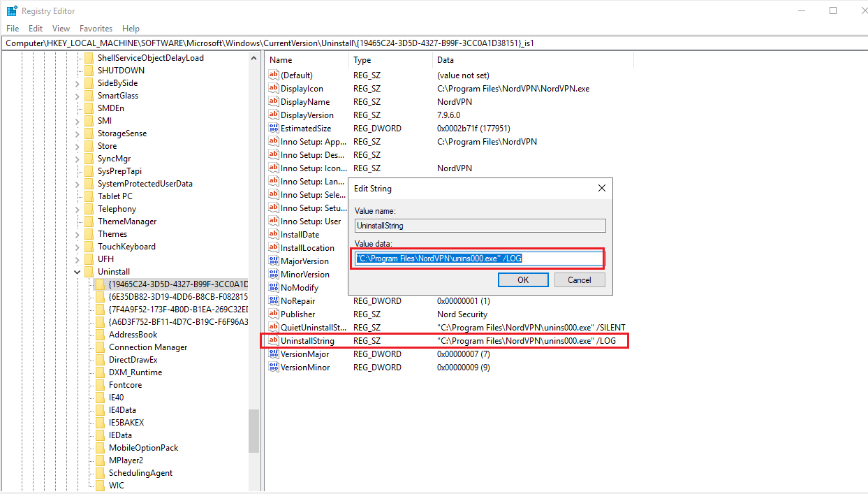Open the Edit menu

tap(36, 29)
